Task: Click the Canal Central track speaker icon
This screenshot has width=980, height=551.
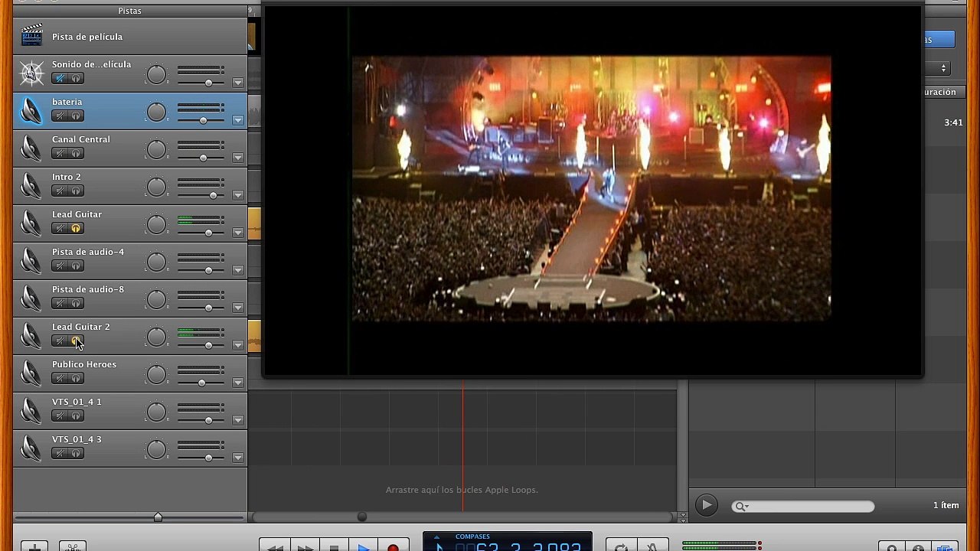Action: (x=31, y=148)
